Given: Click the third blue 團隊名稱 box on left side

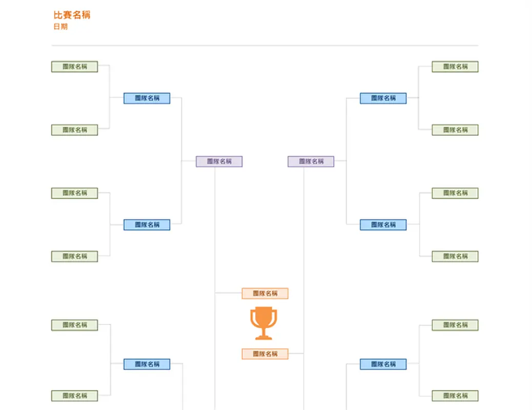Looking at the screenshot, I should [x=147, y=364].
